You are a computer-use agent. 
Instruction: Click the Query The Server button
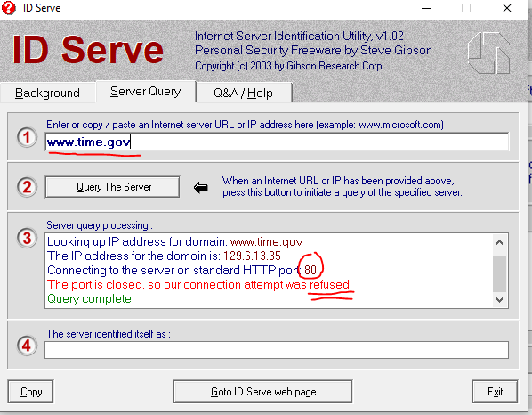click(113, 187)
